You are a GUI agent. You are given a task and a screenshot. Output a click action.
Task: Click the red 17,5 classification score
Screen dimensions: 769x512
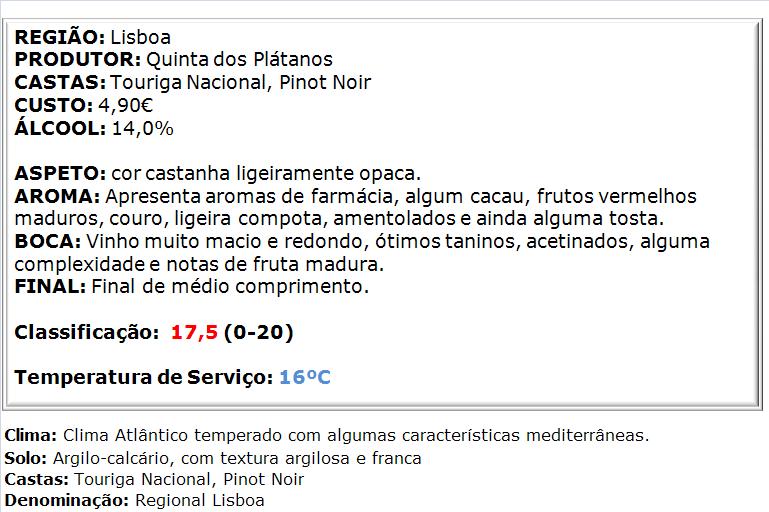pyautogui.click(x=194, y=332)
